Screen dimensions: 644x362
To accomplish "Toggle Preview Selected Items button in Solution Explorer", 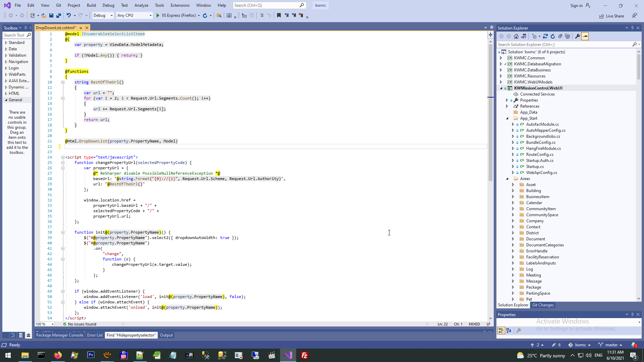I will pyautogui.click(x=585, y=36).
